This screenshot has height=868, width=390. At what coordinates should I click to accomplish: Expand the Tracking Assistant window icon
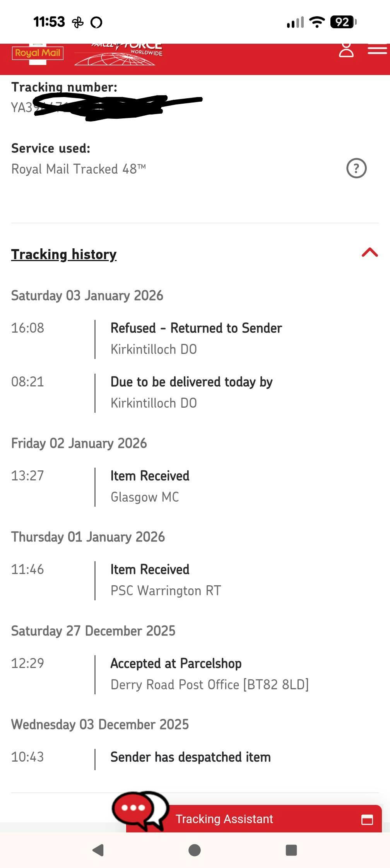coord(367,819)
